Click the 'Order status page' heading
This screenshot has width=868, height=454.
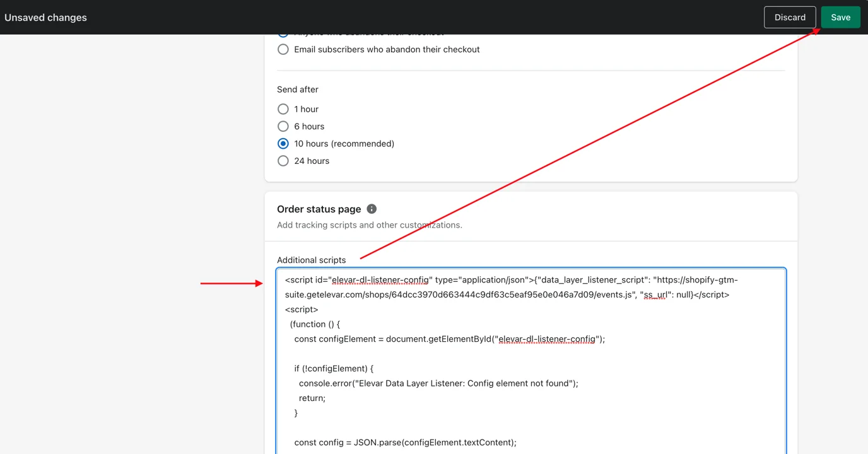pos(319,209)
